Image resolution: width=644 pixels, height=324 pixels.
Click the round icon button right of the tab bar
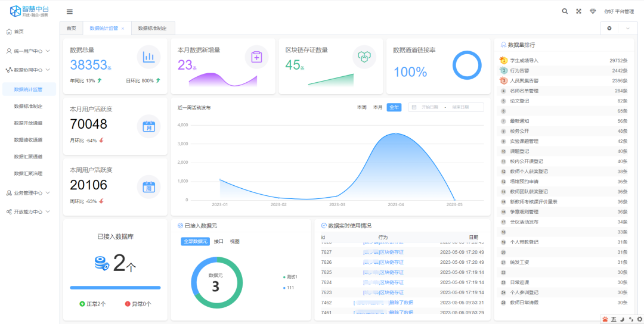pos(609,29)
